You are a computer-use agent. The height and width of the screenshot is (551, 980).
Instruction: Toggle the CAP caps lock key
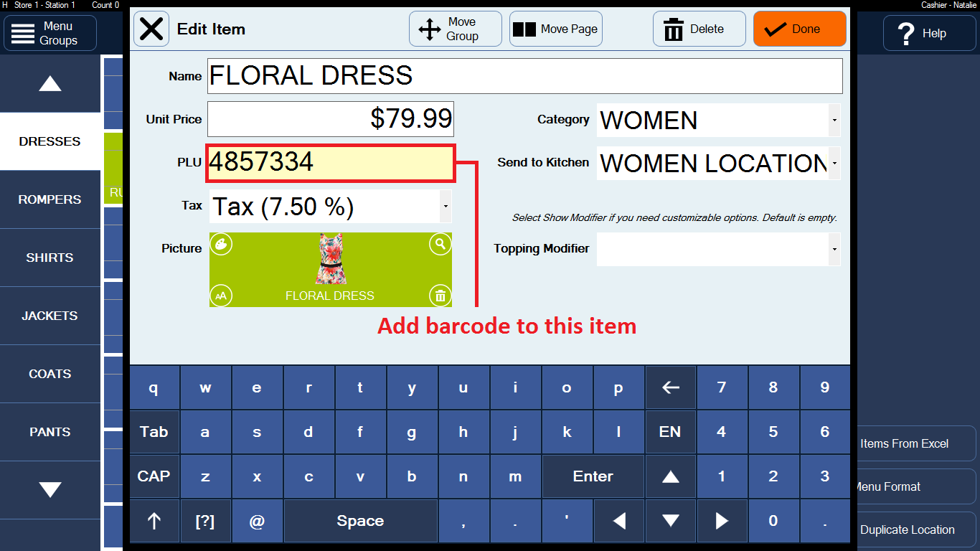point(154,476)
